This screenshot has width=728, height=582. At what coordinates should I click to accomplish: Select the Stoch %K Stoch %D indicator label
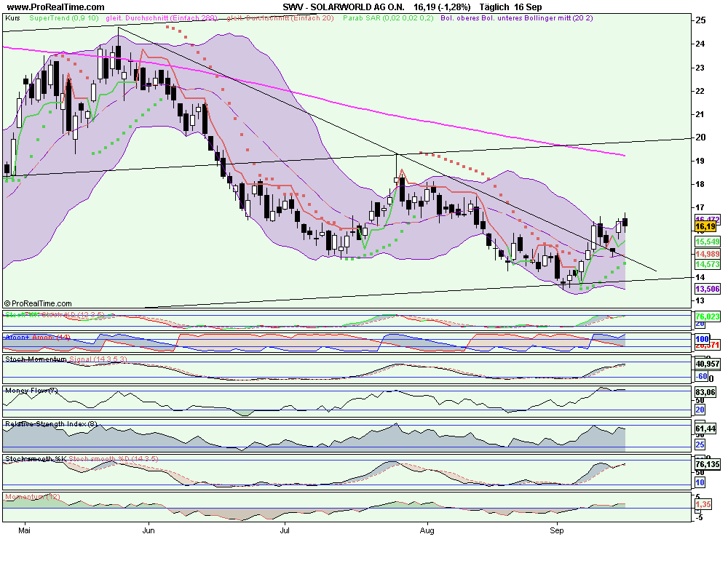[55, 315]
